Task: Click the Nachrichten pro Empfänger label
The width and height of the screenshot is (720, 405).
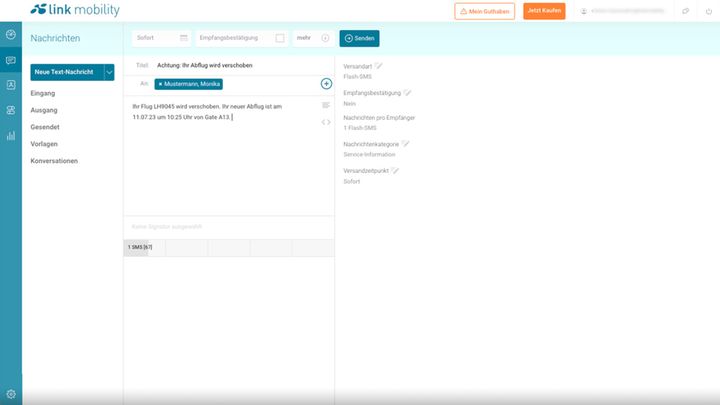Action: click(x=379, y=118)
